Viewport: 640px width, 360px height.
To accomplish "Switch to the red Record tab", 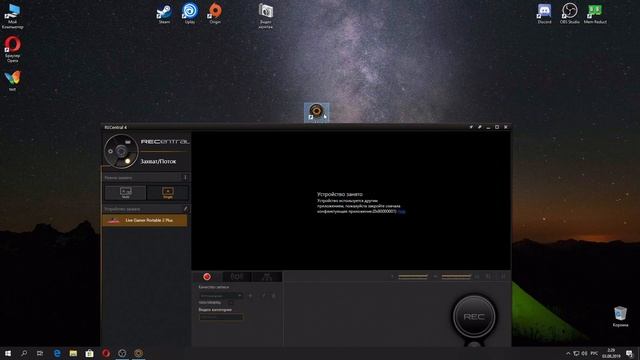I will click(x=207, y=277).
